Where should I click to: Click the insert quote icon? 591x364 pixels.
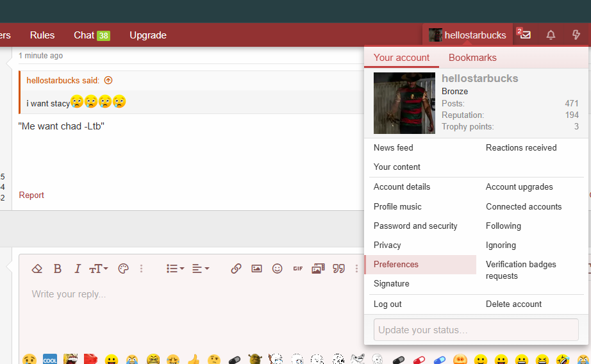tap(339, 269)
